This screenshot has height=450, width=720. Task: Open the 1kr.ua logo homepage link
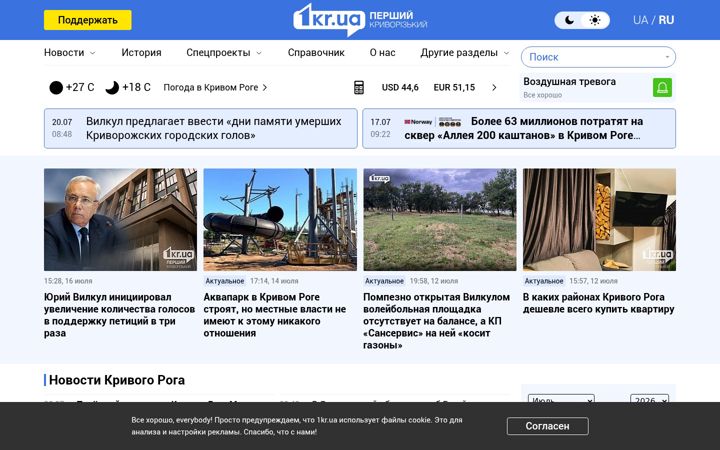[360, 20]
